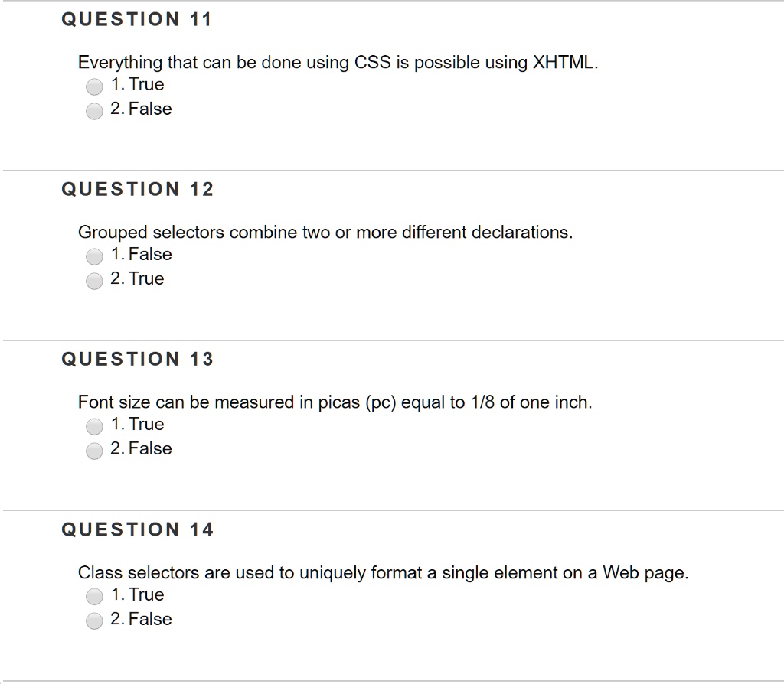Click the 'Font size can be measured' text

pos(335,402)
